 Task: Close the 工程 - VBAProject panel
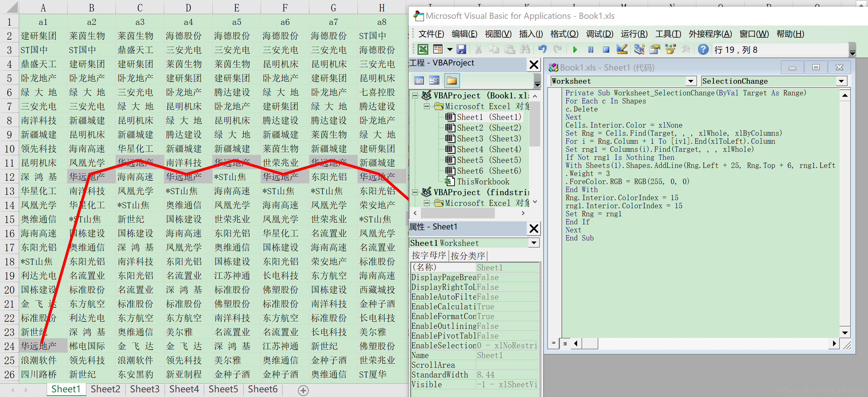pyautogui.click(x=533, y=64)
